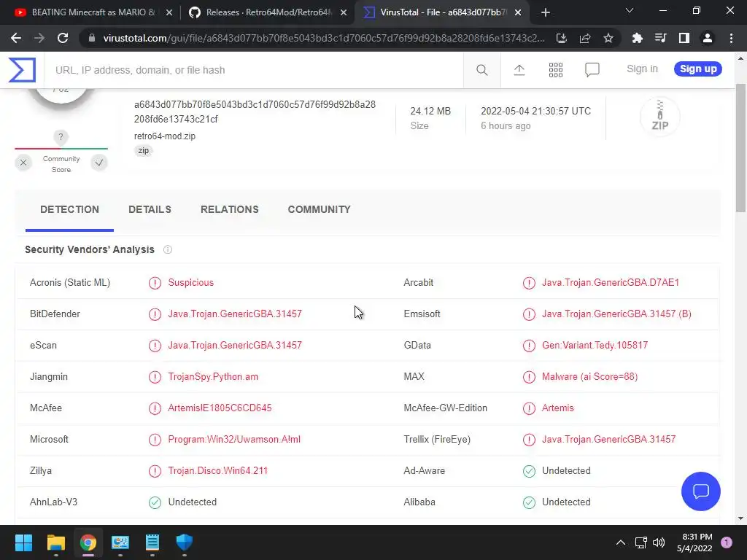Click the Ad-Aware Undetected result
The width and height of the screenshot is (747, 560).
566,471
